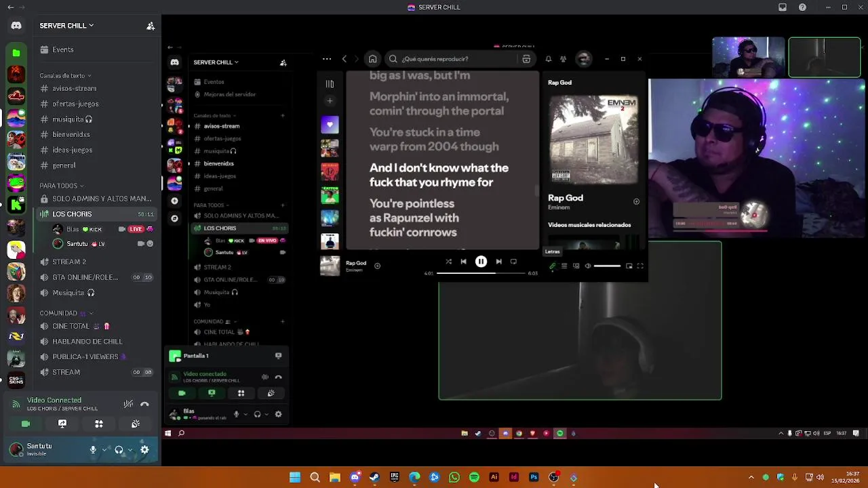The image size is (868, 488).
Task: Skip to next track in shared Spotify
Action: coord(498,262)
